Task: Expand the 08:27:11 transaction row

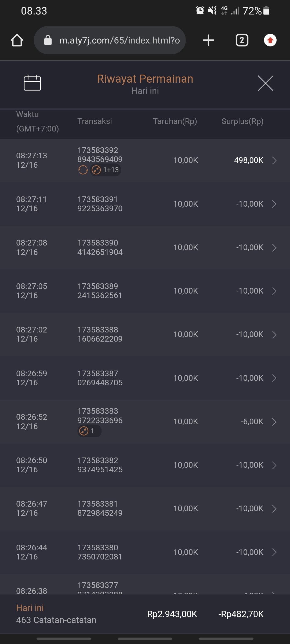Action: click(274, 204)
